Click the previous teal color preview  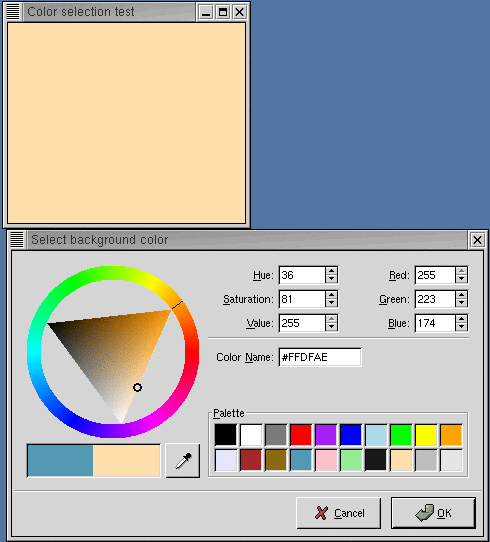point(60,460)
